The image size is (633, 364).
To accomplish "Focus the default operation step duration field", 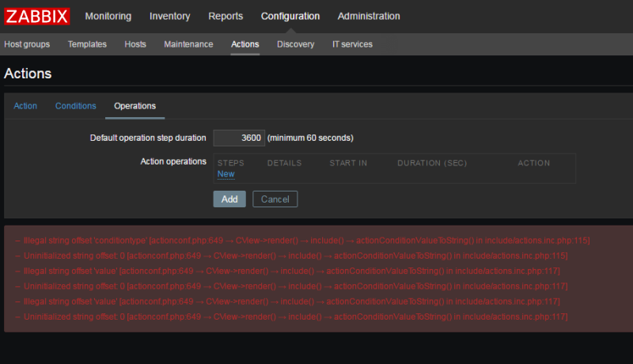I will (x=239, y=138).
